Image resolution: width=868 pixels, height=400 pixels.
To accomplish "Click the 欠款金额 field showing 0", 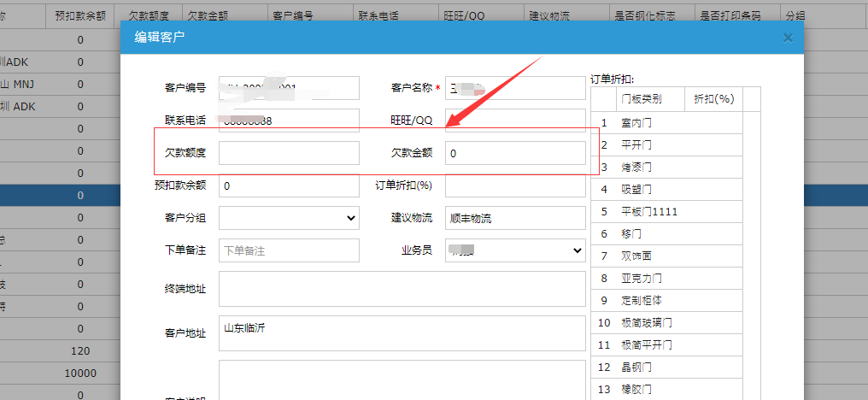I will pos(515,153).
